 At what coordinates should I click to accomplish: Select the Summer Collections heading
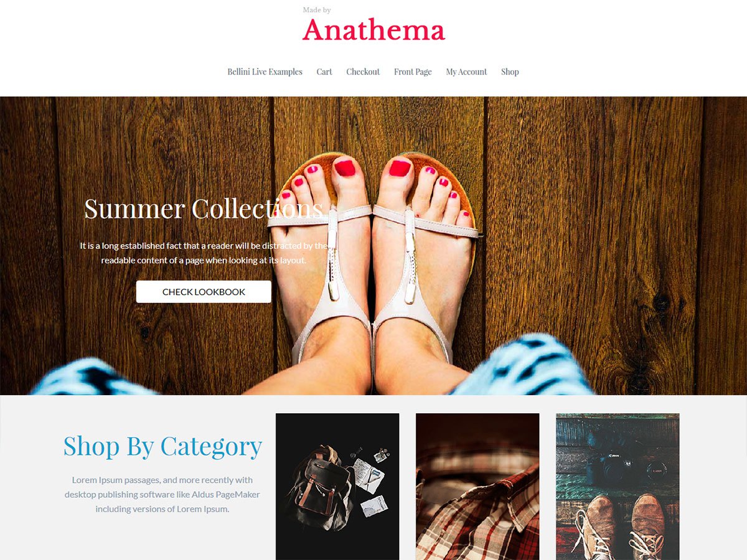click(204, 208)
